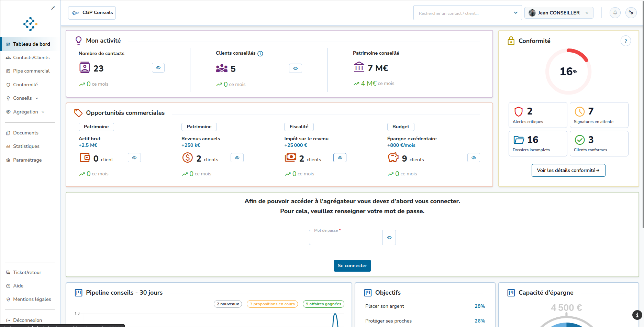644x327 pixels.
Task: Focus the Mot de passe input field
Action: 346,238
